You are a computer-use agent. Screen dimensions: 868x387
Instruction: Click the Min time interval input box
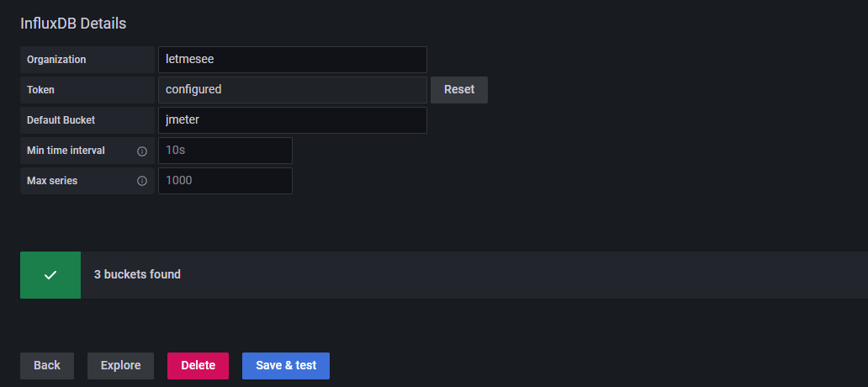pyautogui.click(x=225, y=151)
